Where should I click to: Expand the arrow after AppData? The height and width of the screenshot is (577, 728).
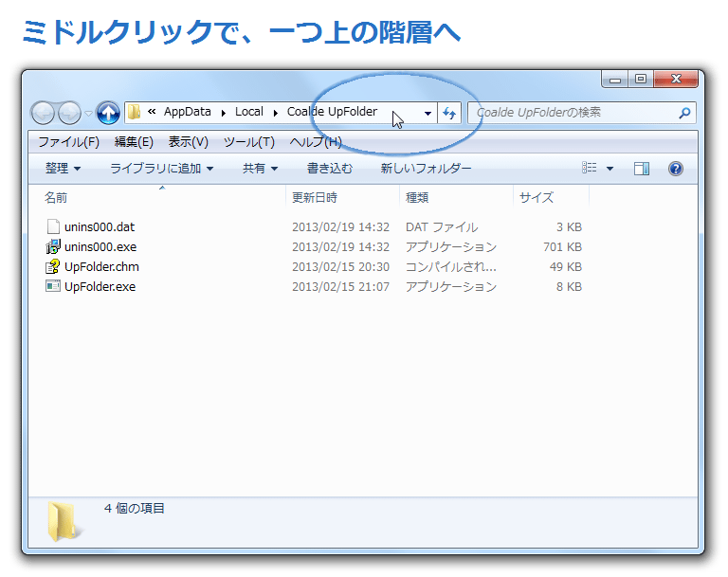pos(224,113)
